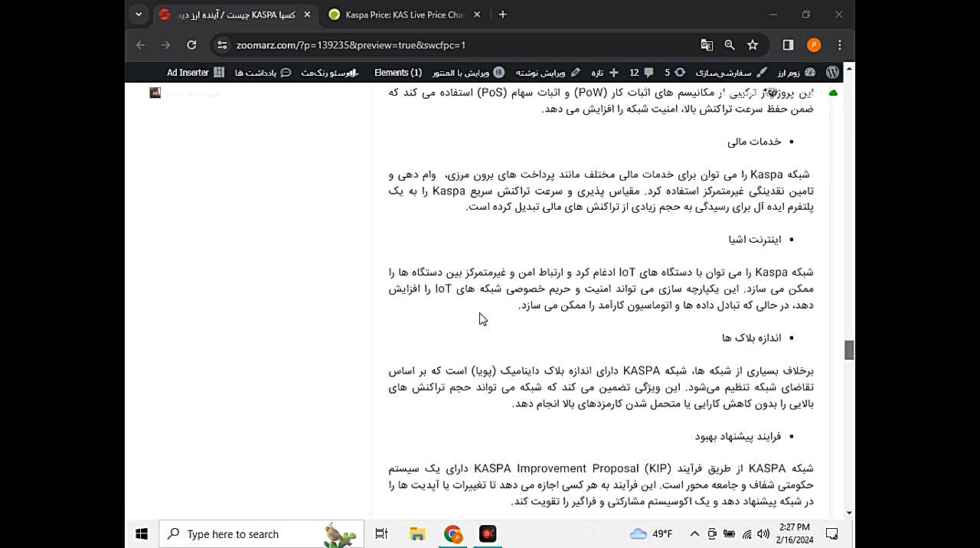This screenshot has width=980, height=548.
Task: Close the KASPA article tab
Action: pyautogui.click(x=307, y=15)
